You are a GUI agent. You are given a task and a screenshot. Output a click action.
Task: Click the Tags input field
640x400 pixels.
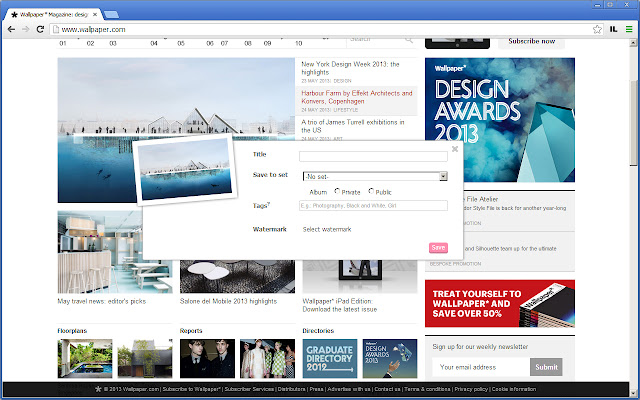point(373,206)
